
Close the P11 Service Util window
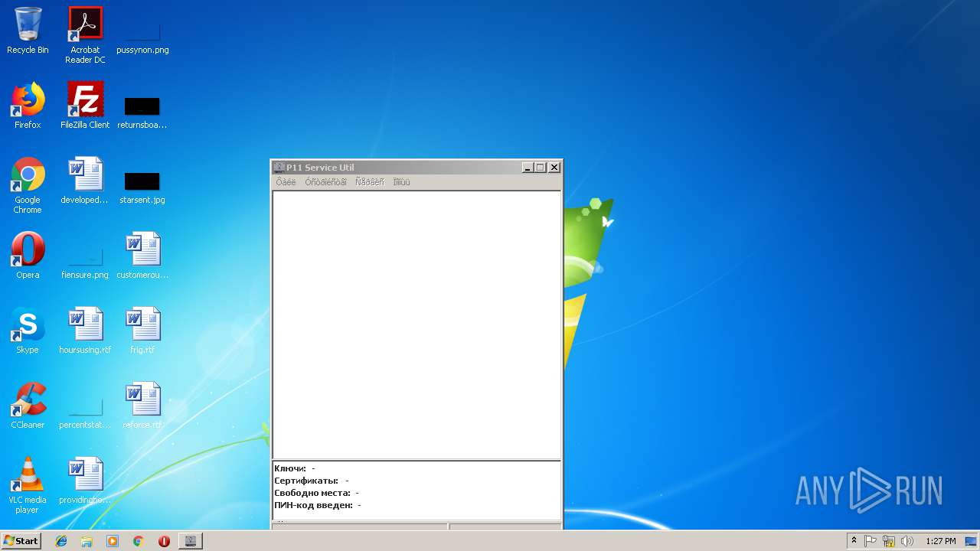[x=554, y=168]
